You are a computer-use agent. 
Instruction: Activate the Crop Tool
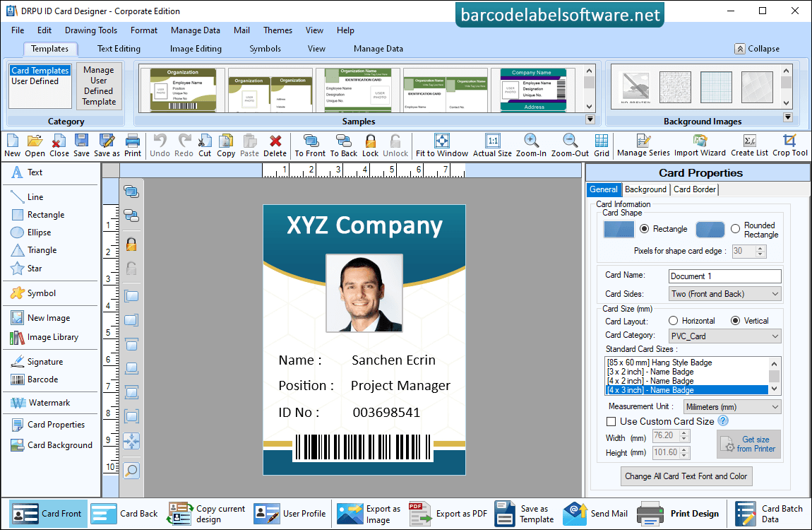789,146
